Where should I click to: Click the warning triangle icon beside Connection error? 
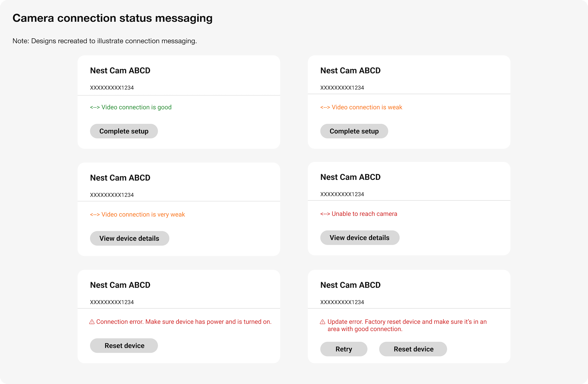click(x=92, y=322)
